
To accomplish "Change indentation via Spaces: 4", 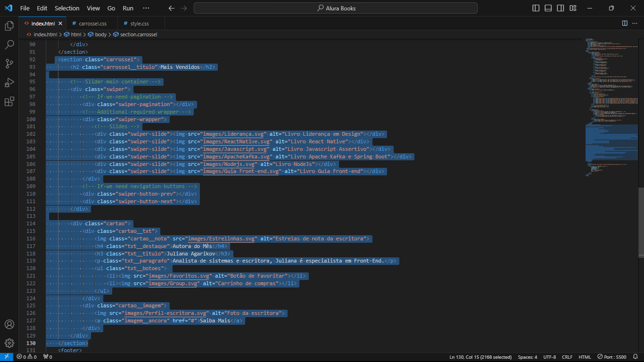I will tap(528, 357).
